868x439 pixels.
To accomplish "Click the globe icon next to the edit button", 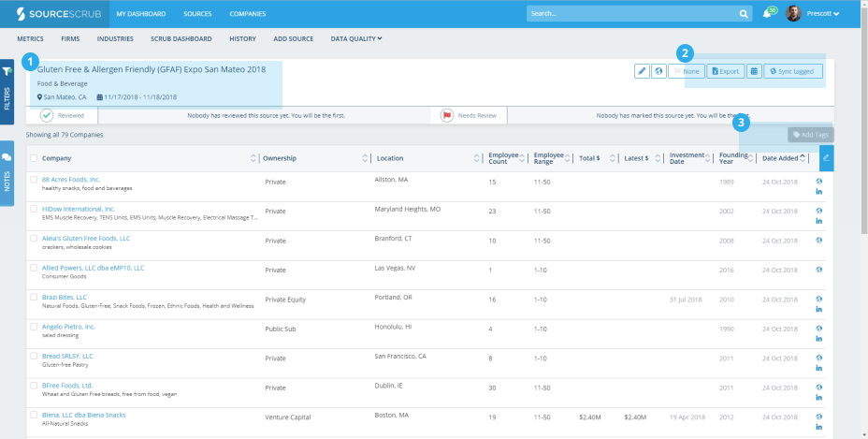I will [658, 71].
